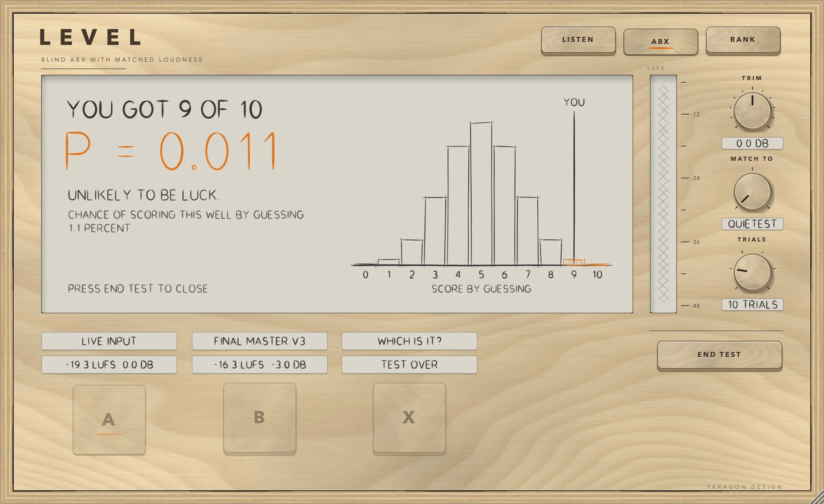Click the -19.3 LUFS 0.0 DB readout
Screen dimensions: 824x504
pos(109,365)
